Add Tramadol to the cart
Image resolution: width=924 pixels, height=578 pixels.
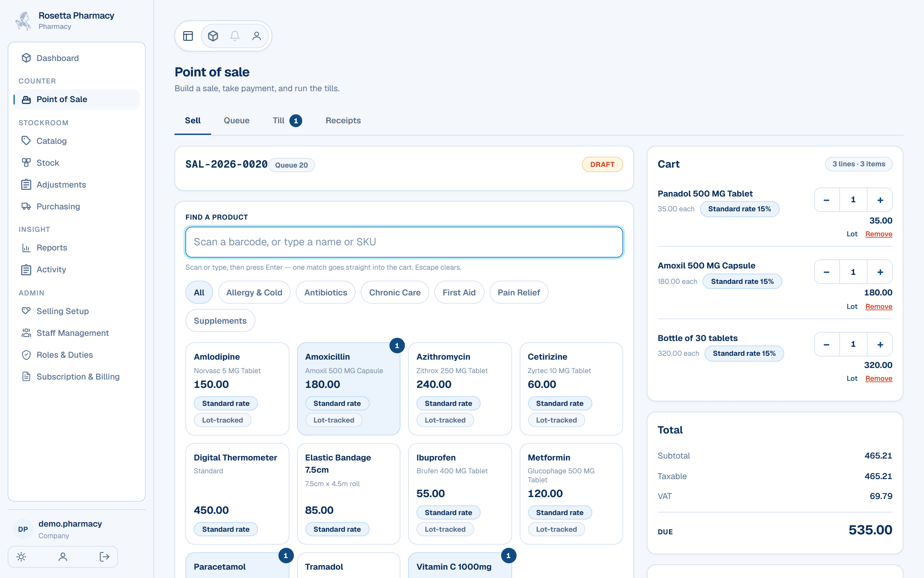[x=349, y=566]
